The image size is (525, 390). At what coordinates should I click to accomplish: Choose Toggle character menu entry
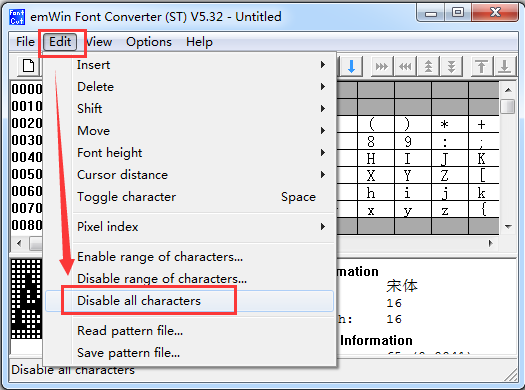click(190, 197)
